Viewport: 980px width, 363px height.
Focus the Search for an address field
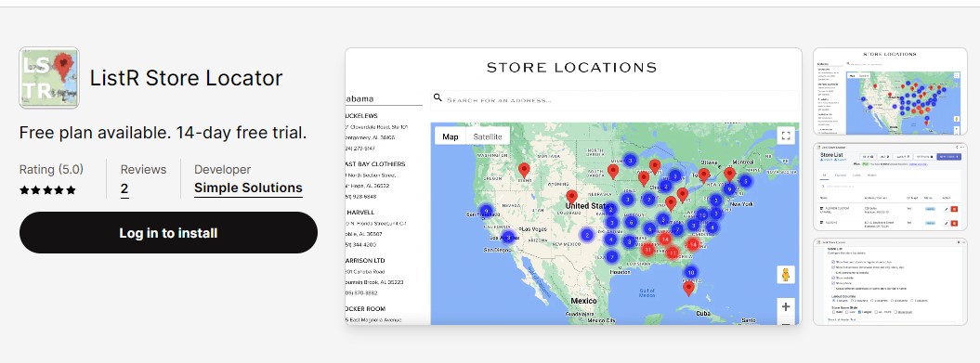pos(614,100)
